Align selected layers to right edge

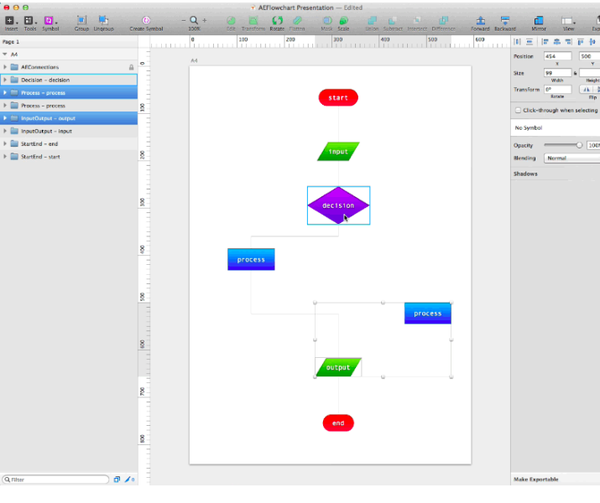coord(569,42)
